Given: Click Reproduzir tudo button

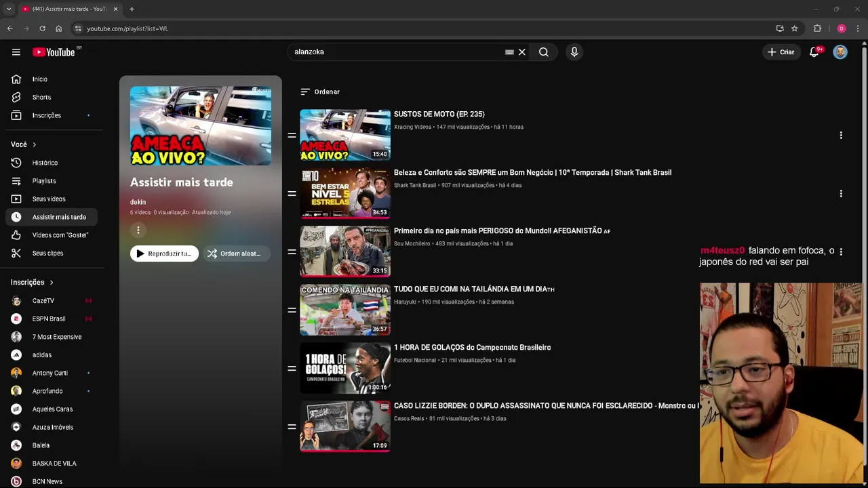Looking at the screenshot, I should tap(165, 253).
